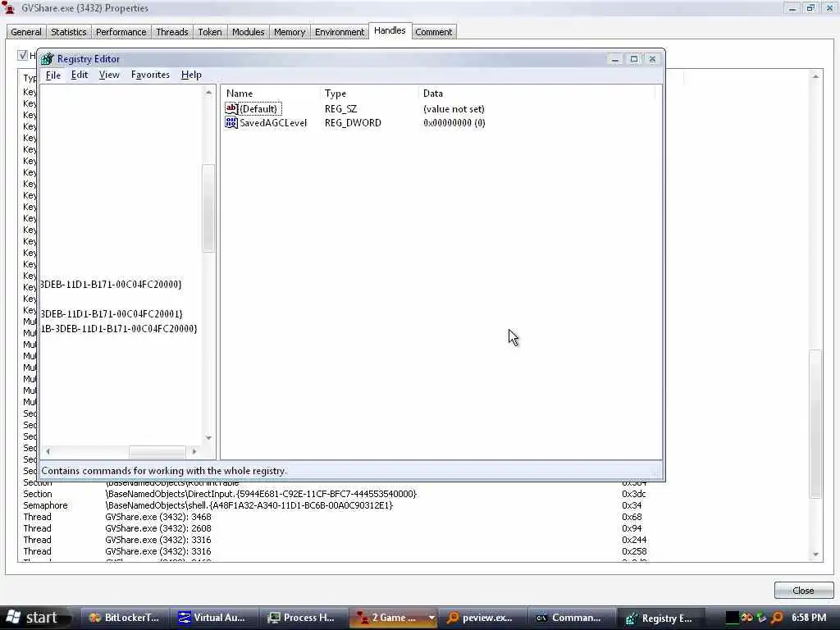Image resolution: width=840 pixels, height=630 pixels.
Task: Switch to the Token tab
Action: [210, 32]
